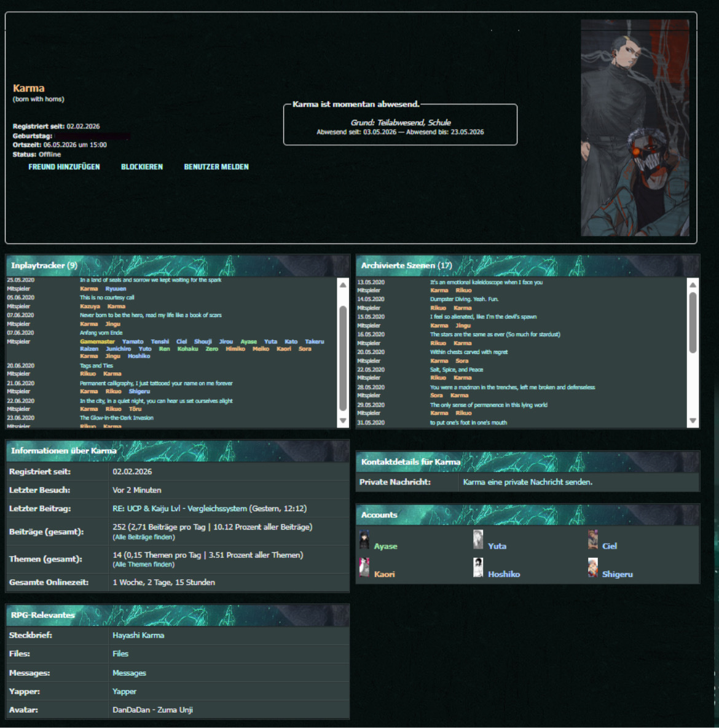Open scene 'In a land of seals and sorrow'
The image size is (719, 728).
pyautogui.click(x=151, y=280)
